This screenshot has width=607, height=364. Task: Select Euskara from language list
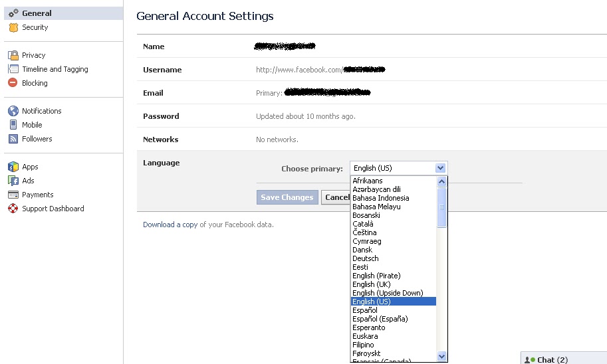pyautogui.click(x=394, y=336)
